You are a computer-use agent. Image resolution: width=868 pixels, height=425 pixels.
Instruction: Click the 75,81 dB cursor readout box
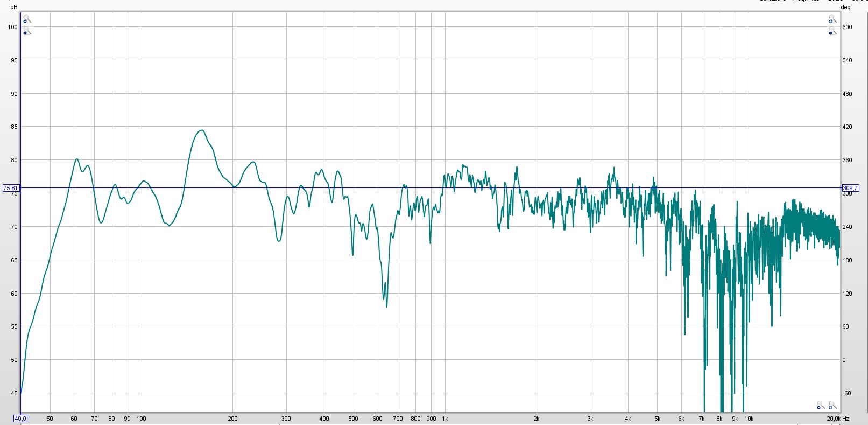point(11,188)
